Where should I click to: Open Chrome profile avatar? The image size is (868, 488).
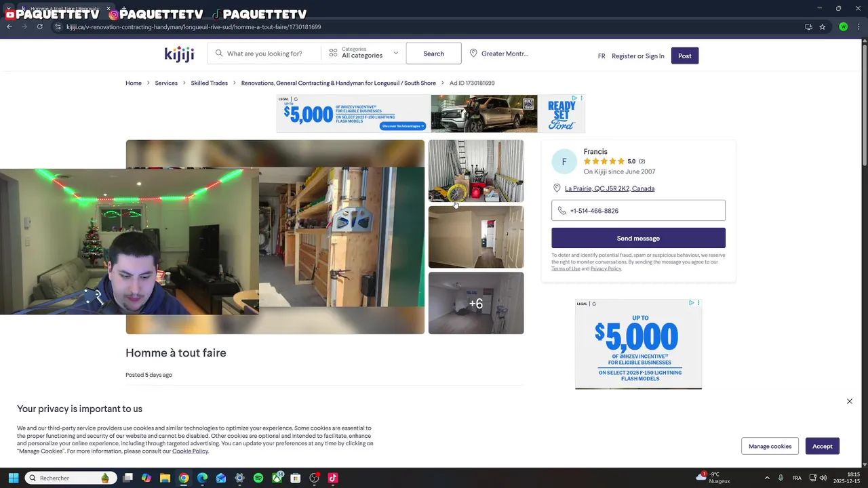[x=843, y=27]
